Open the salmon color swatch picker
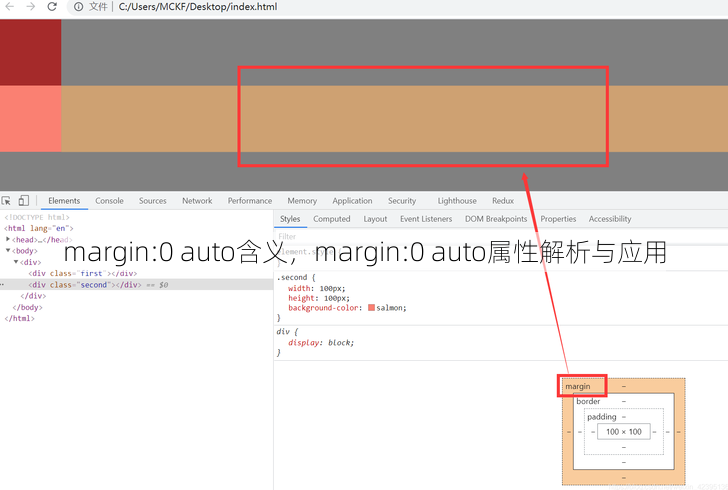728x490 pixels. (371, 307)
